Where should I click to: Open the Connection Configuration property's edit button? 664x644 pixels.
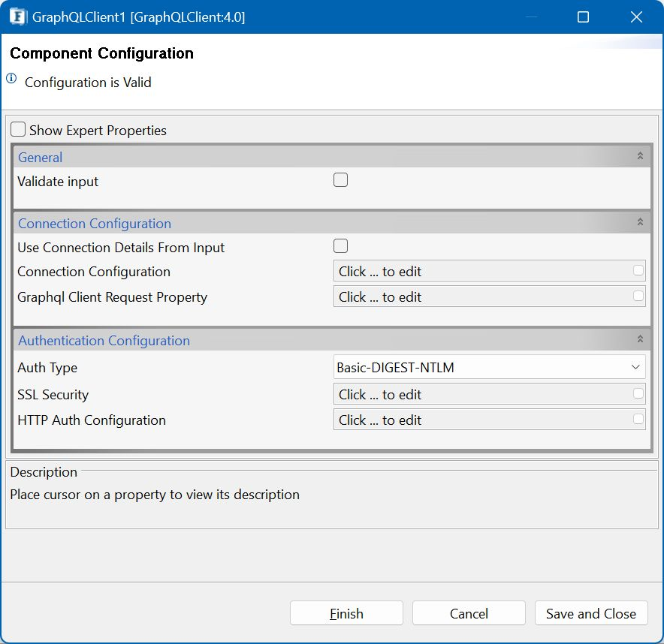[638, 271]
